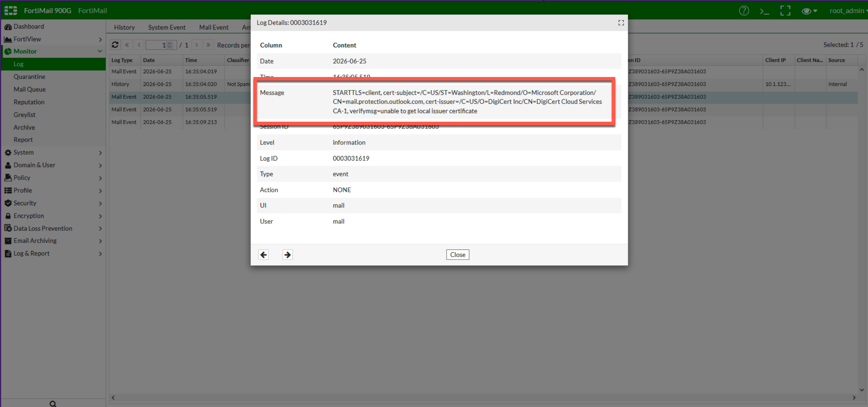The image size is (868, 407).
Task: Expand the Policy menu
Action: [53, 178]
